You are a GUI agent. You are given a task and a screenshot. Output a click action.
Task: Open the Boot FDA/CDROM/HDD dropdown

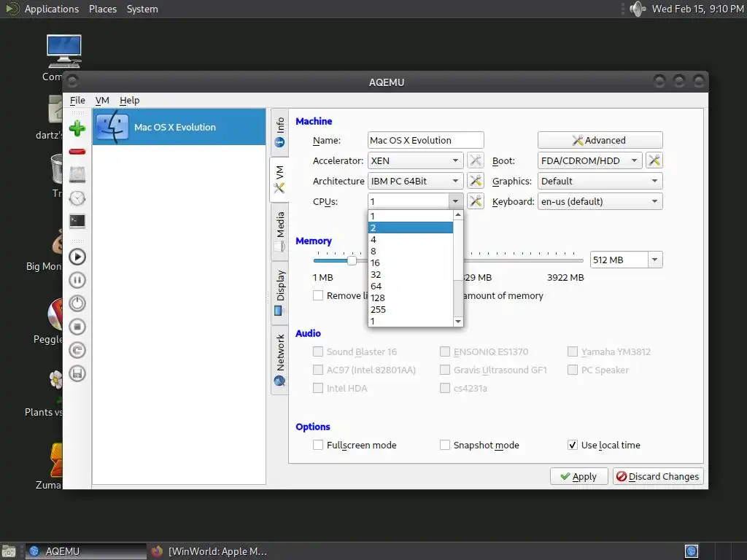coord(589,160)
